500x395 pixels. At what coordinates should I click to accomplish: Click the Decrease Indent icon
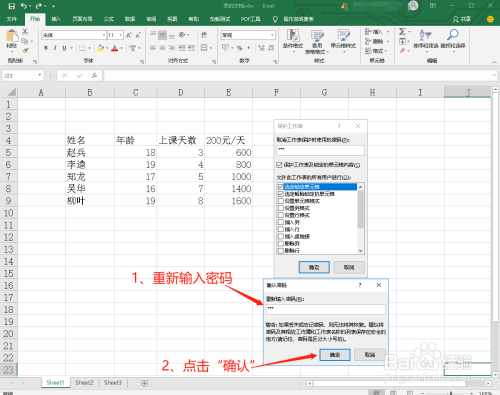point(182,48)
